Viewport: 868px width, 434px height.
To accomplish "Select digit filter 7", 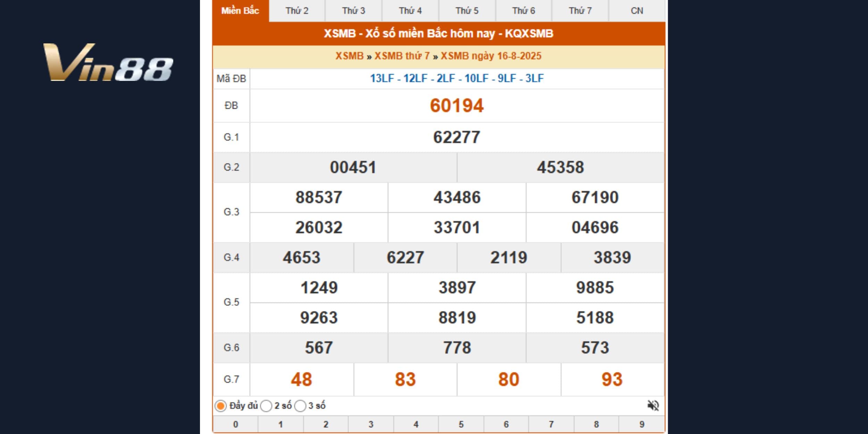I will pyautogui.click(x=551, y=424).
